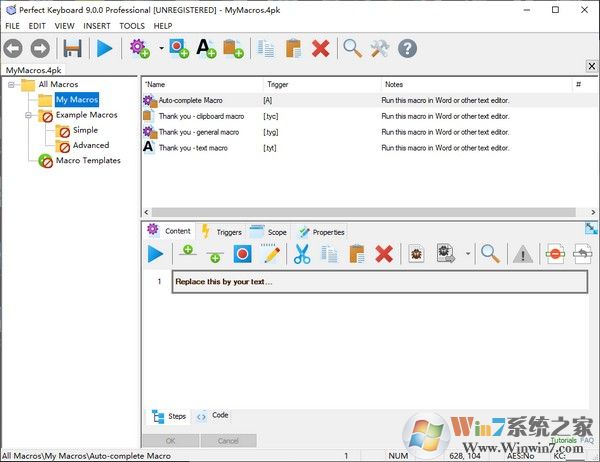The height and width of the screenshot is (462, 600).
Task: Click the red record button in editor toolbar
Action: [x=242, y=254]
